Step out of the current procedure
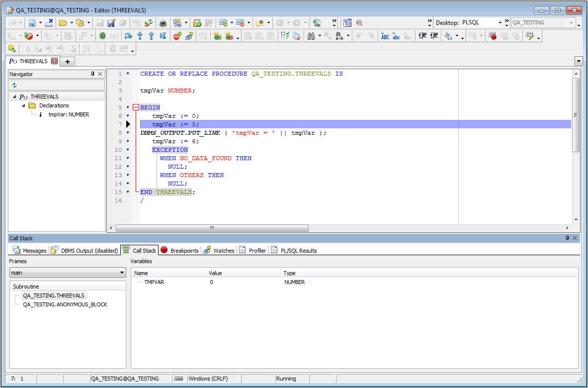Image resolution: width=588 pixels, height=388 pixels. (152, 35)
